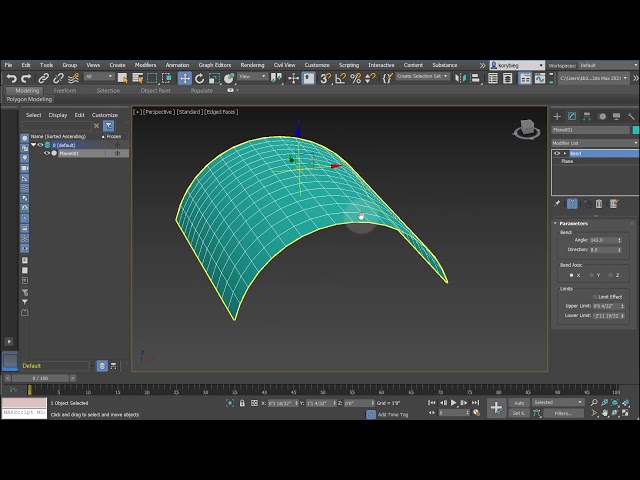Select the Move tool in the toolbar
Viewport: 640px width, 480px height.
185,78
